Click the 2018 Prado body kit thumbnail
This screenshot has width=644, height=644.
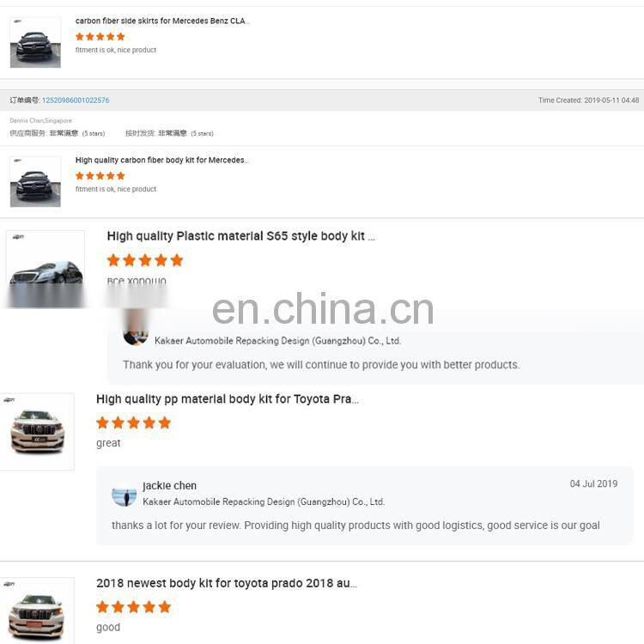coord(37,611)
